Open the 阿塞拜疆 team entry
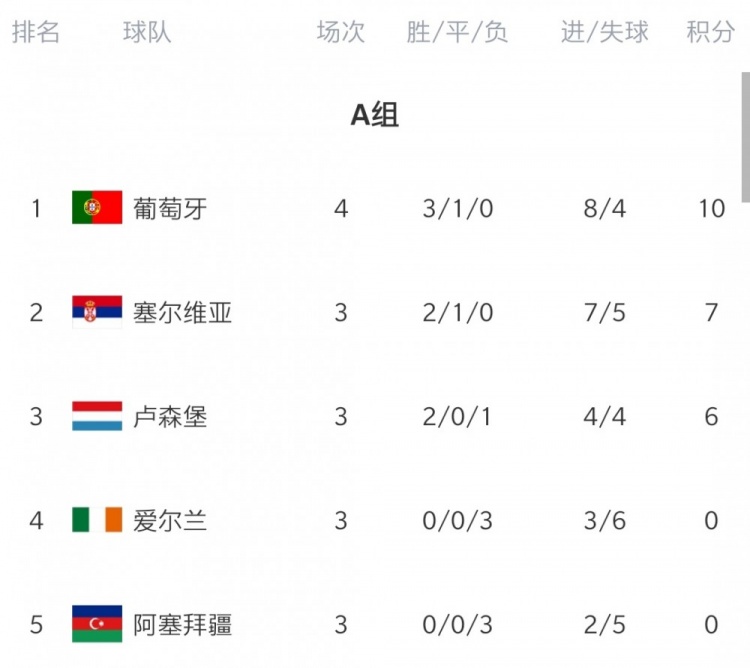Screen dimensions: 750x668 point(182,624)
